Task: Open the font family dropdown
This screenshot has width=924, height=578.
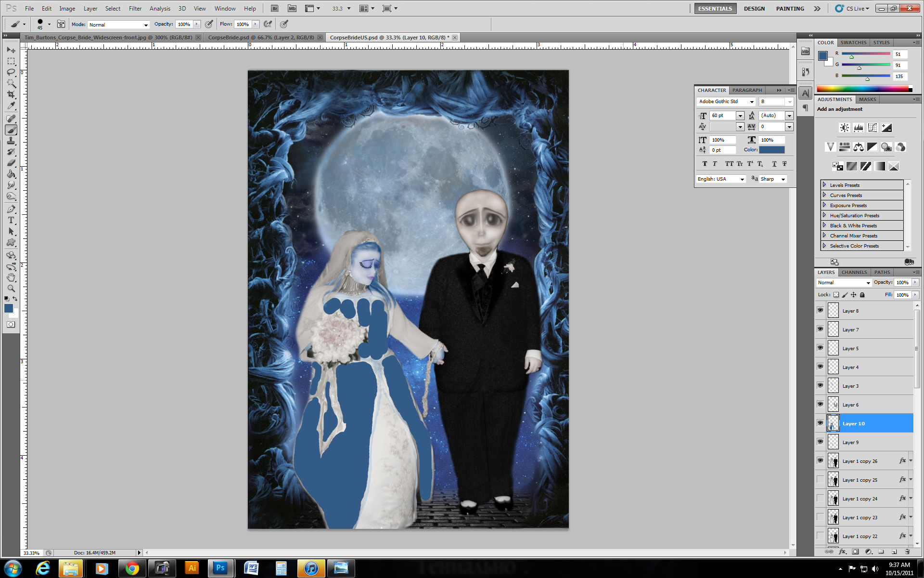Action: [726, 102]
